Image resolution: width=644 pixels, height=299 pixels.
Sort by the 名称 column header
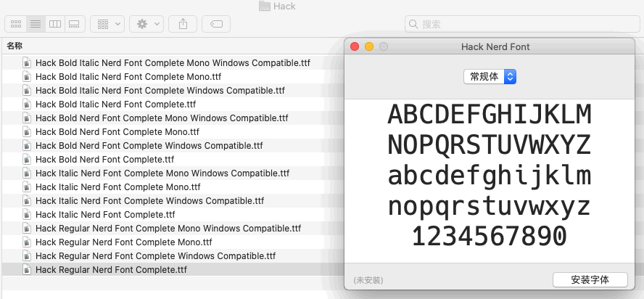pyautogui.click(x=15, y=46)
